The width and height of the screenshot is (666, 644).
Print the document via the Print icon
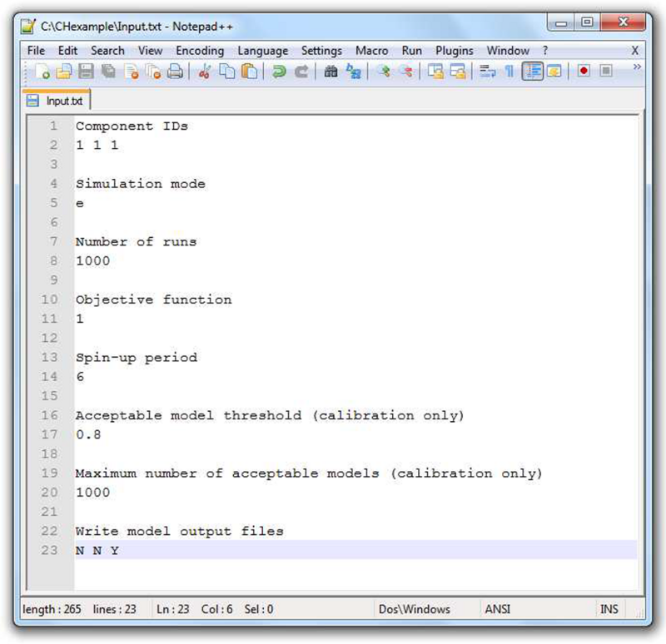pos(175,71)
